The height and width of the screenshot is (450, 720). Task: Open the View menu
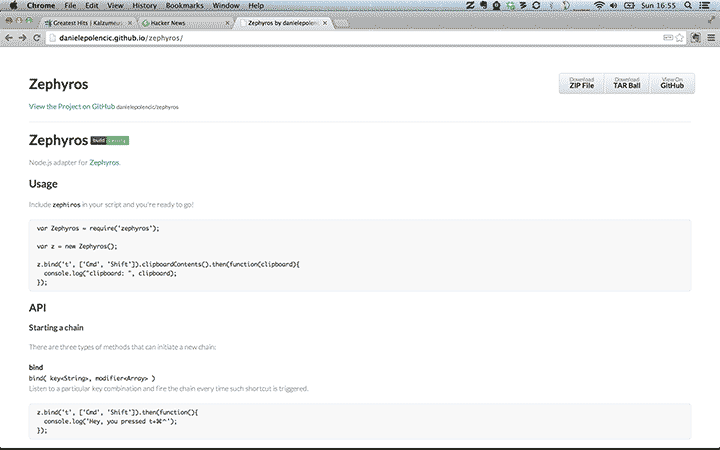coord(115,6)
